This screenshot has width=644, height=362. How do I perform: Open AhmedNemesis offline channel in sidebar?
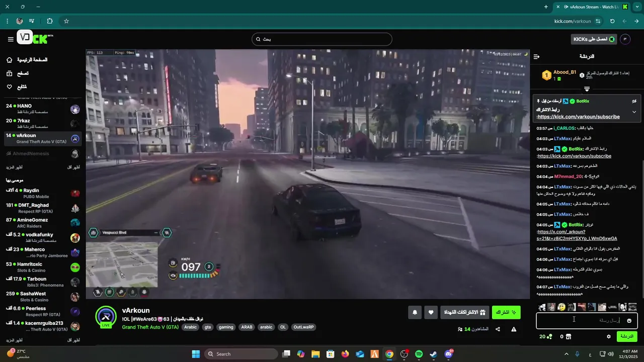coord(43,154)
